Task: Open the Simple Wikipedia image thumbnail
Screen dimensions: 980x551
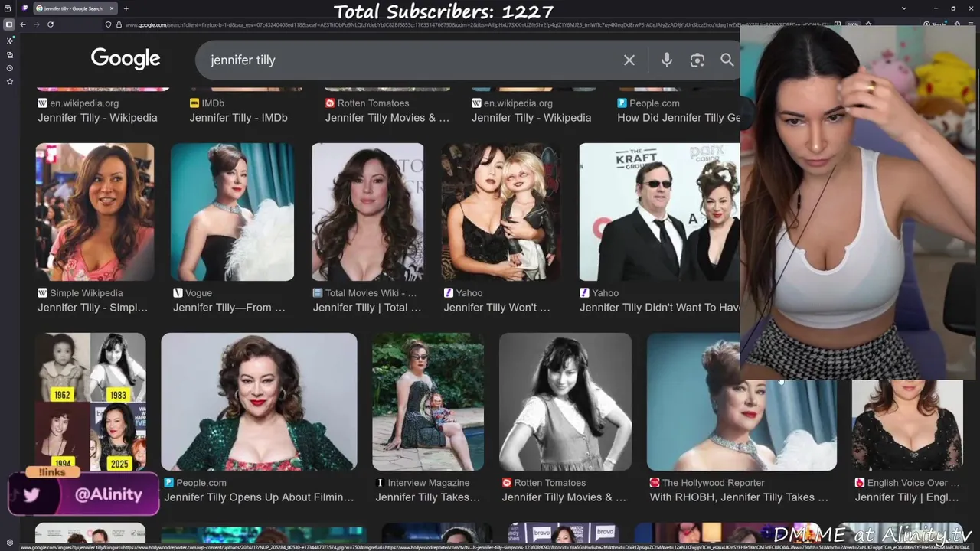Action: coord(95,212)
